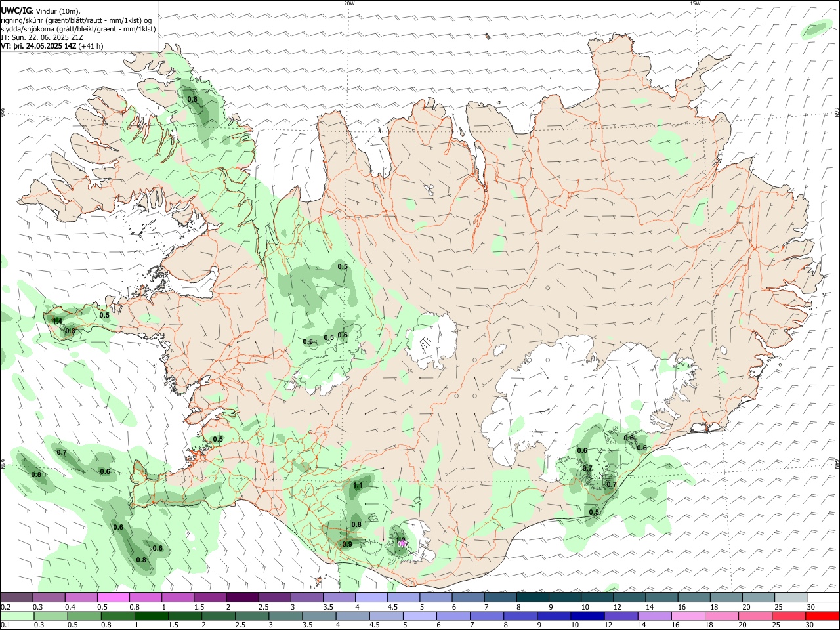Click the violet 14 swatch in rain legend

click(654, 616)
